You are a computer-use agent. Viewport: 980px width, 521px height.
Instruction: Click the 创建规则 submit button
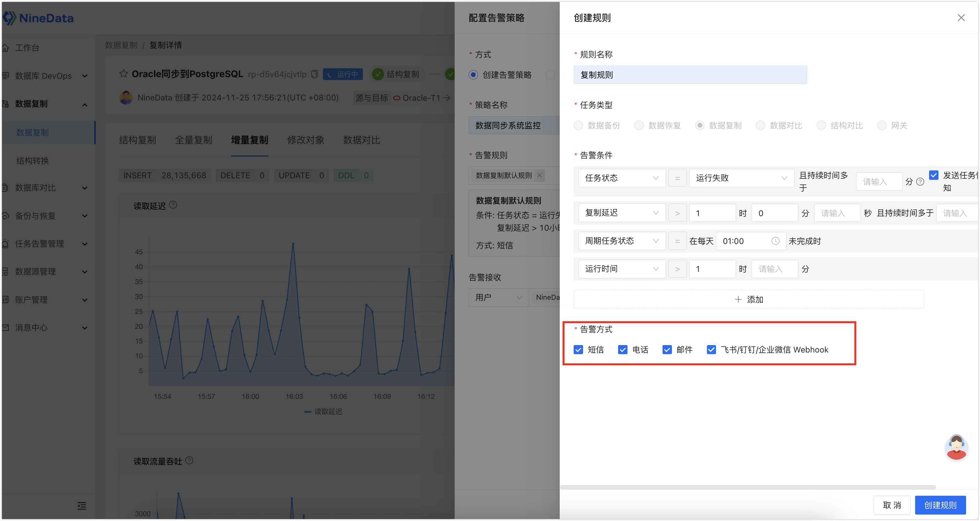pyautogui.click(x=940, y=505)
